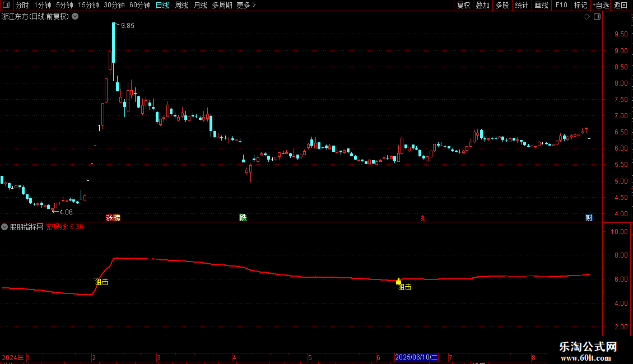Open dropdown beside 浙江东方 chart title

tap(75, 17)
